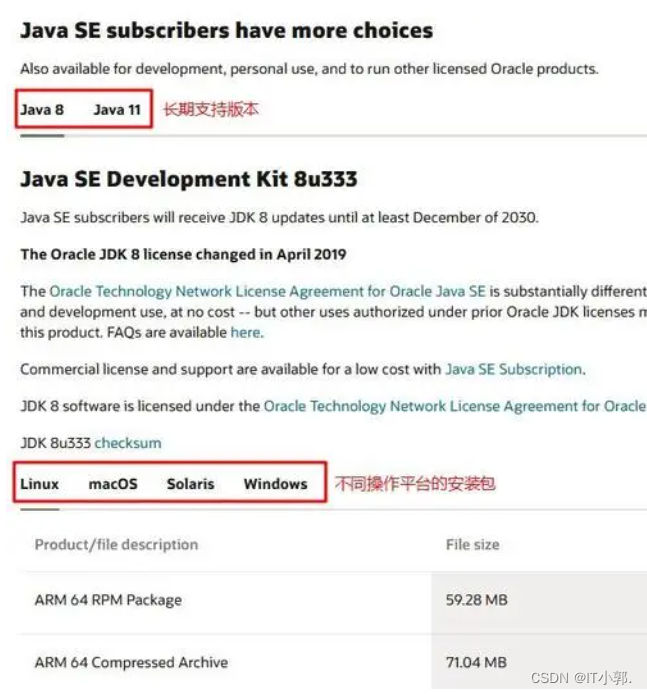Click the 'Java SE subscribers have more choices' heading
This screenshot has height=694, width=647.
[x=227, y=31]
